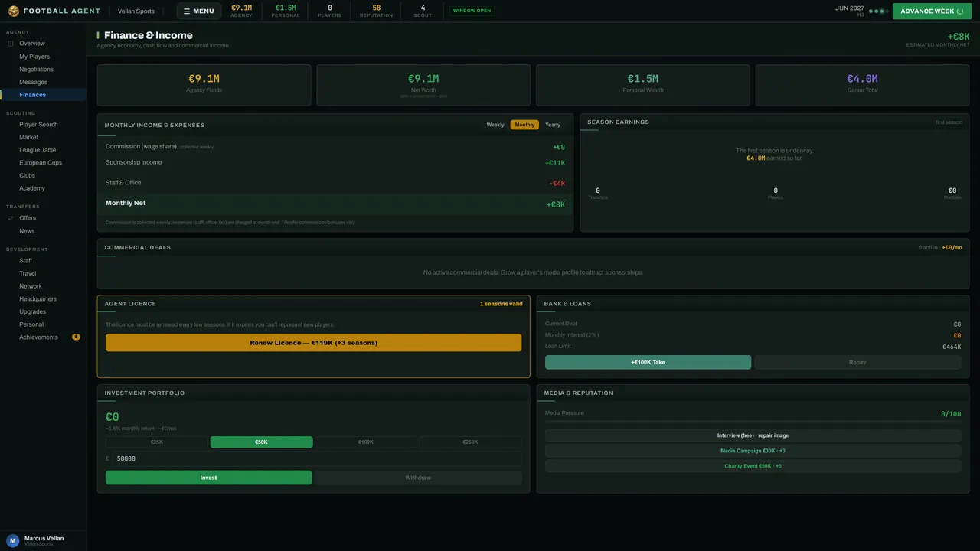Viewport: 980px width, 551px height.
Task: Click the '1 seasons valid' licence label
Action: (x=501, y=304)
